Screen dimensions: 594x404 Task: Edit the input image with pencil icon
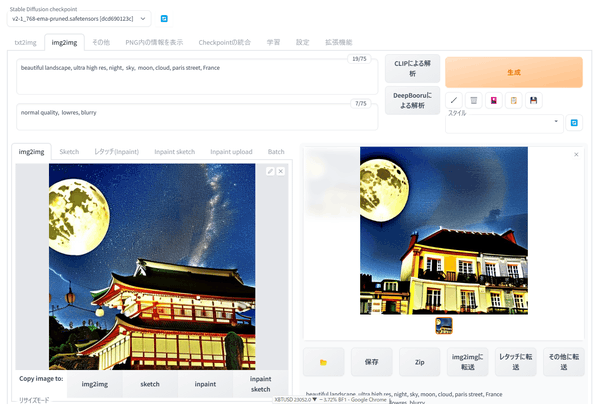[x=270, y=171]
